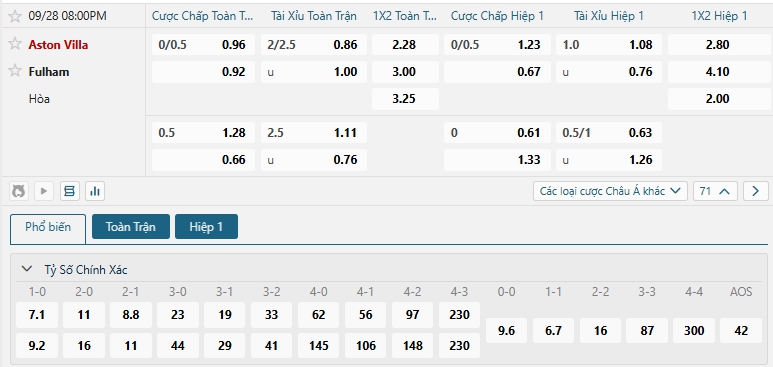The width and height of the screenshot is (773, 367).
Task: Select the Aston Villa 1X2 odds 2.28
Action: click(405, 45)
